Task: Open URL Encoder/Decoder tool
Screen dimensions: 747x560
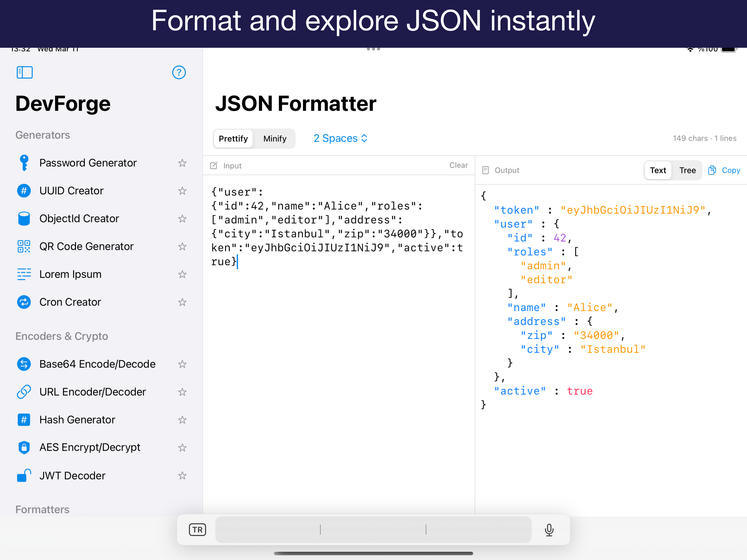Action: [x=101, y=392]
